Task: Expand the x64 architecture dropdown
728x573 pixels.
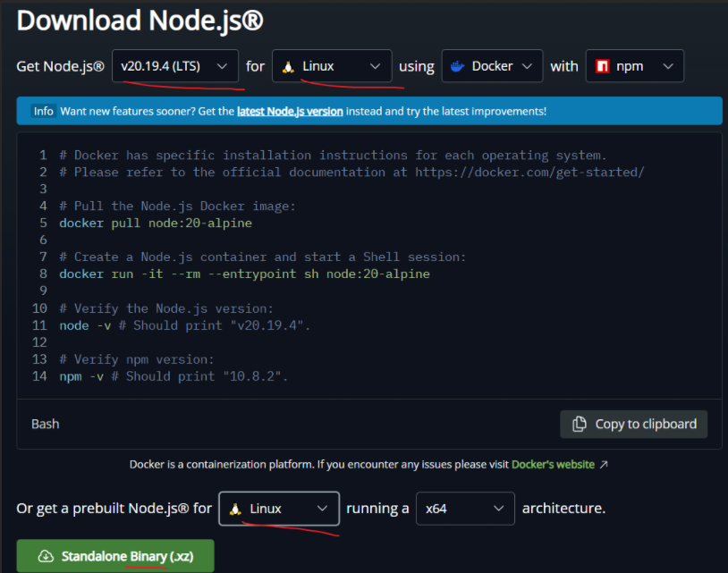Action: [465, 509]
